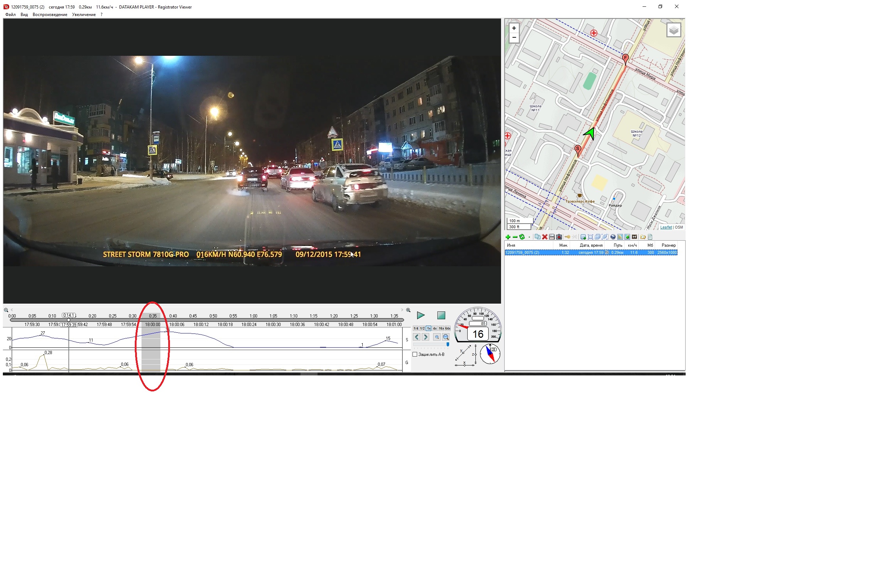Open the Файл menu
This screenshot has width=889, height=588.
[x=11, y=15]
